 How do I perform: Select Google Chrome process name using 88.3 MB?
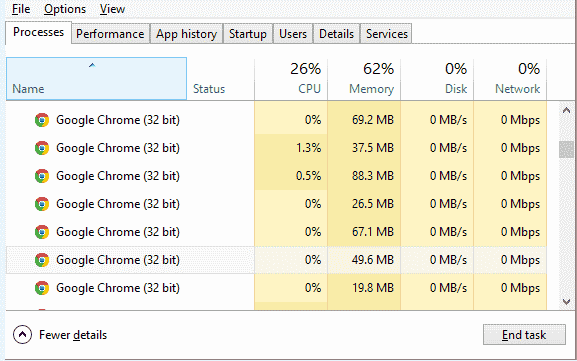118,176
